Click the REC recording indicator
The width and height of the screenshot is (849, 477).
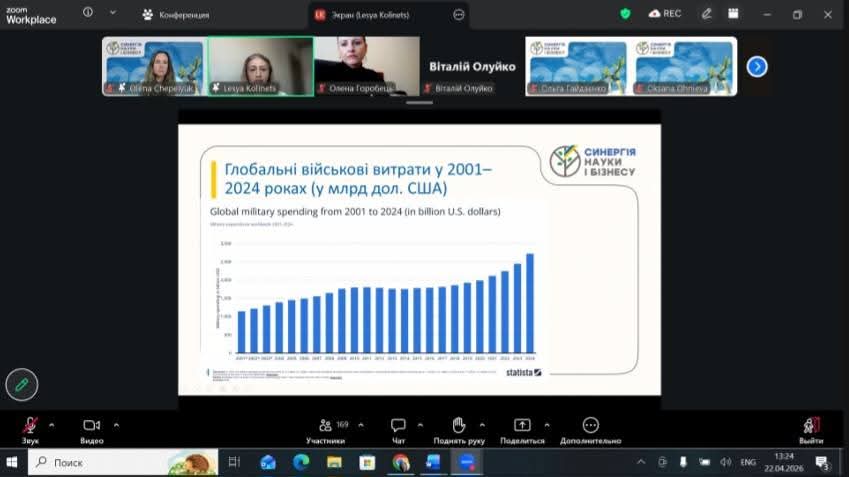click(667, 14)
